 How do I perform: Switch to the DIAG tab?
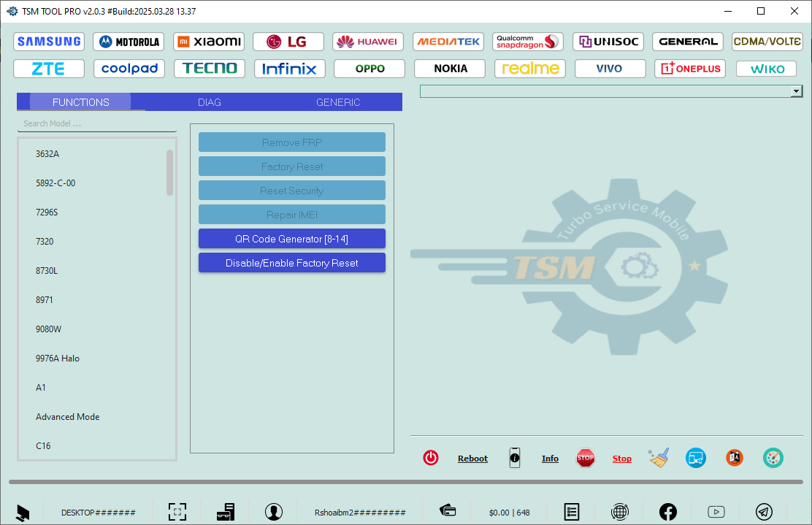pos(209,102)
